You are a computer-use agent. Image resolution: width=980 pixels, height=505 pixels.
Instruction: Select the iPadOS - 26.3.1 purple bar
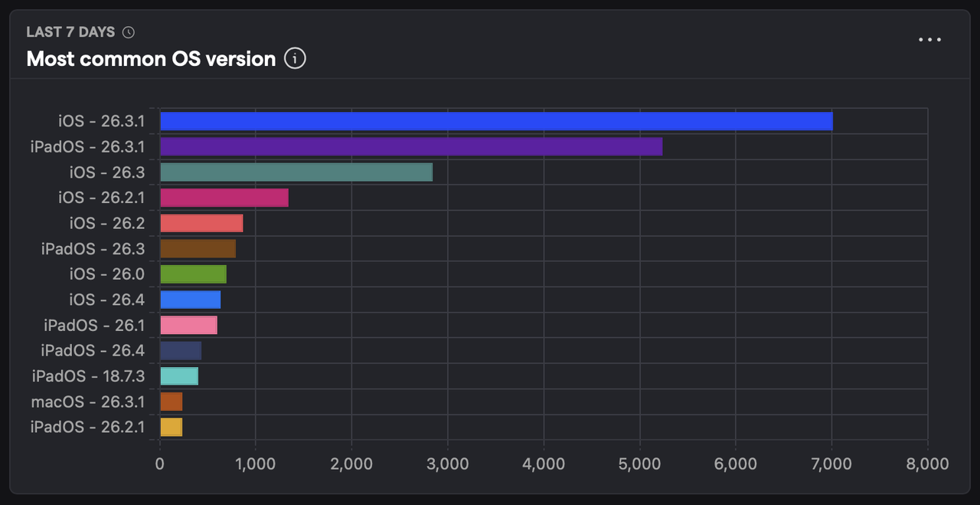411,146
